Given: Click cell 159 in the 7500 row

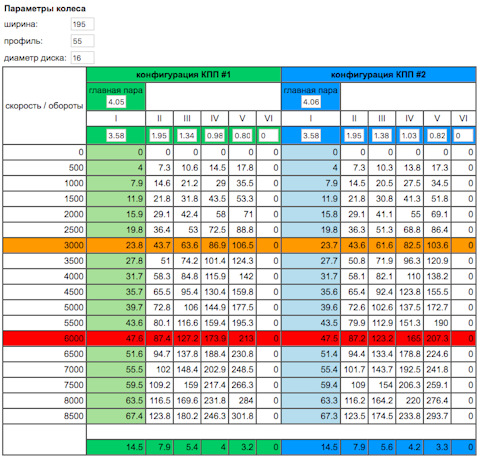Looking at the screenshot, I should coord(187,385).
